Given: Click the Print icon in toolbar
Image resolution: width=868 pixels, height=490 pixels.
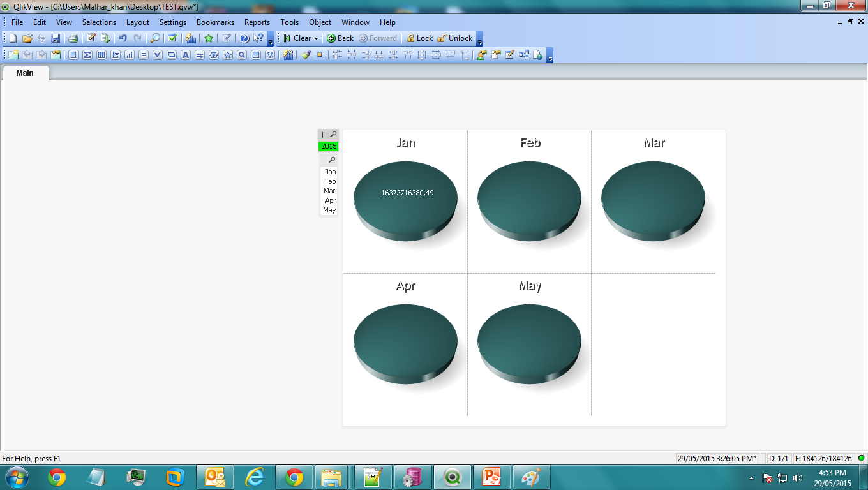Looking at the screenshot, I should point(73,38).
